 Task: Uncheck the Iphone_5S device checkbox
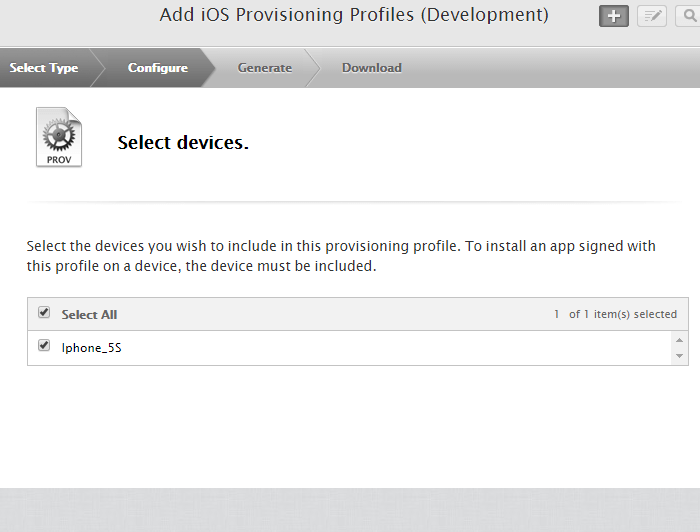click(44, 346)
